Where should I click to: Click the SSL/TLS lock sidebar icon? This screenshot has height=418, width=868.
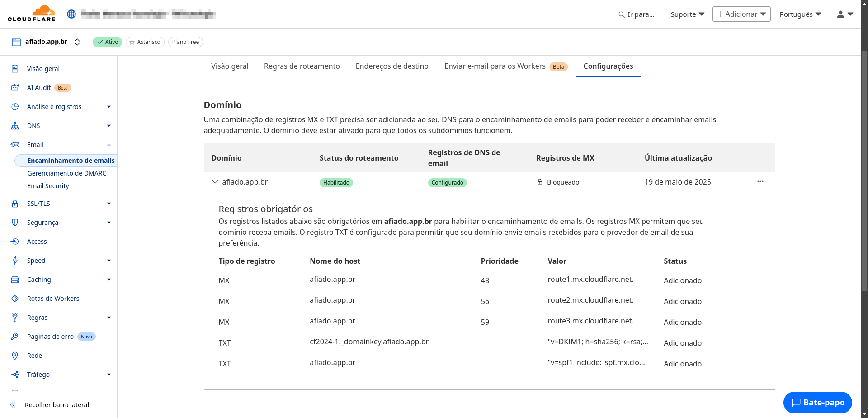click(x=15, y=204)
